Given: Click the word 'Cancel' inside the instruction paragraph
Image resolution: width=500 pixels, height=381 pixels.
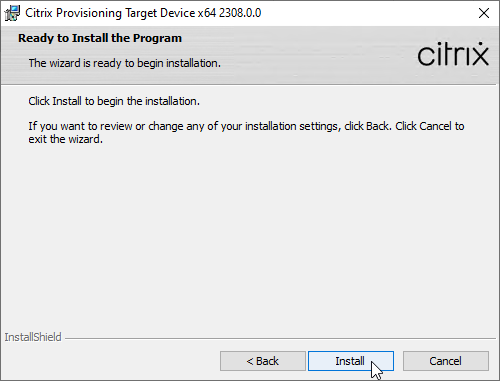Looking at the screenshot, I should click(x=435, y=126).
